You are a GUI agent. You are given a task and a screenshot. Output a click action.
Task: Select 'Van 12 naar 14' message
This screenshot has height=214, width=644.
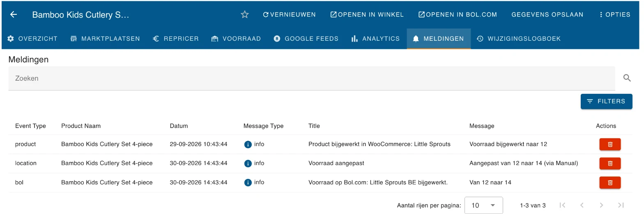[x=490, y=182]
